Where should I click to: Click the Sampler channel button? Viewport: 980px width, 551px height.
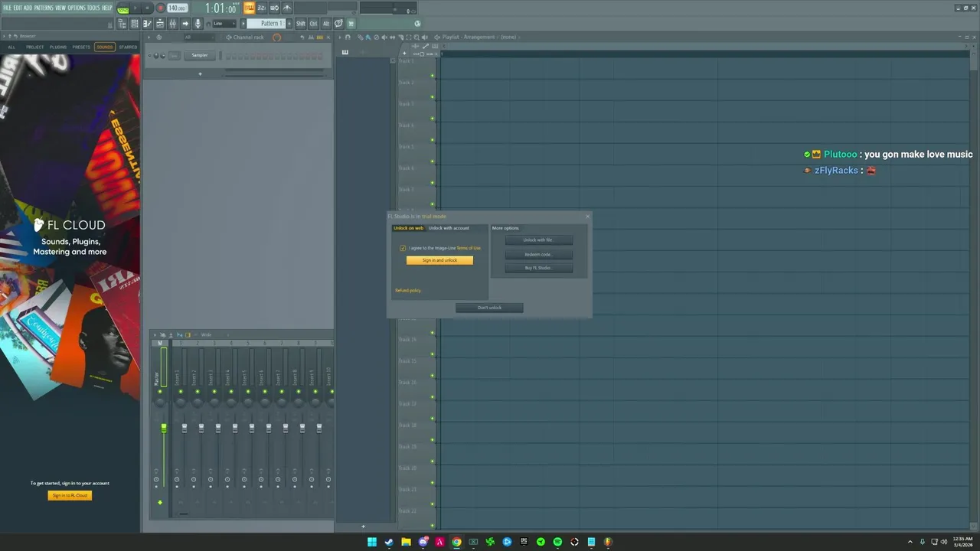(x=200, y=55)
